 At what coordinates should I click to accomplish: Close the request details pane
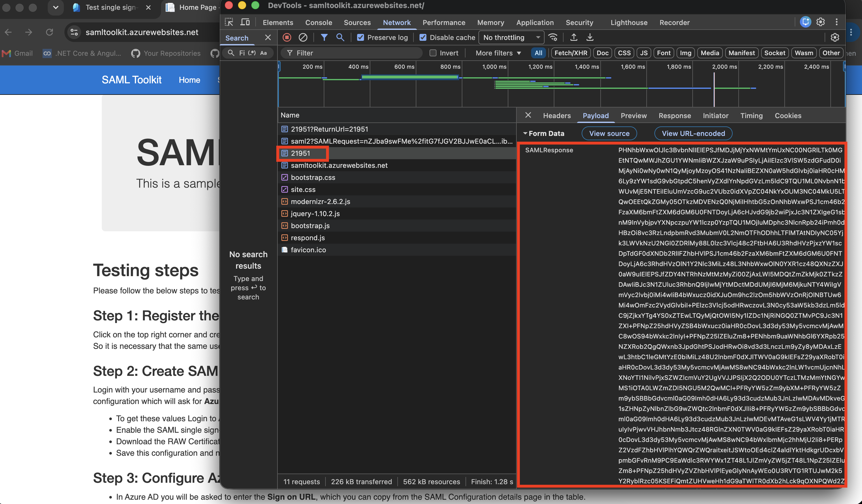528,115
